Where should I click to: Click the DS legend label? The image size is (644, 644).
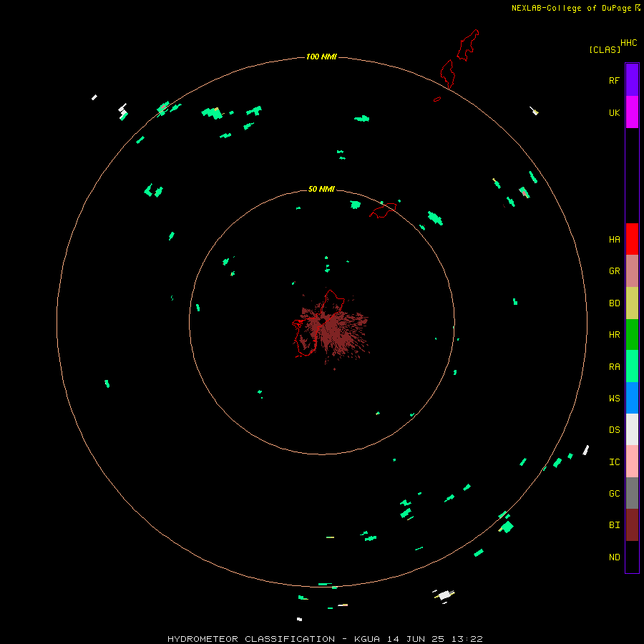point(614,430)
